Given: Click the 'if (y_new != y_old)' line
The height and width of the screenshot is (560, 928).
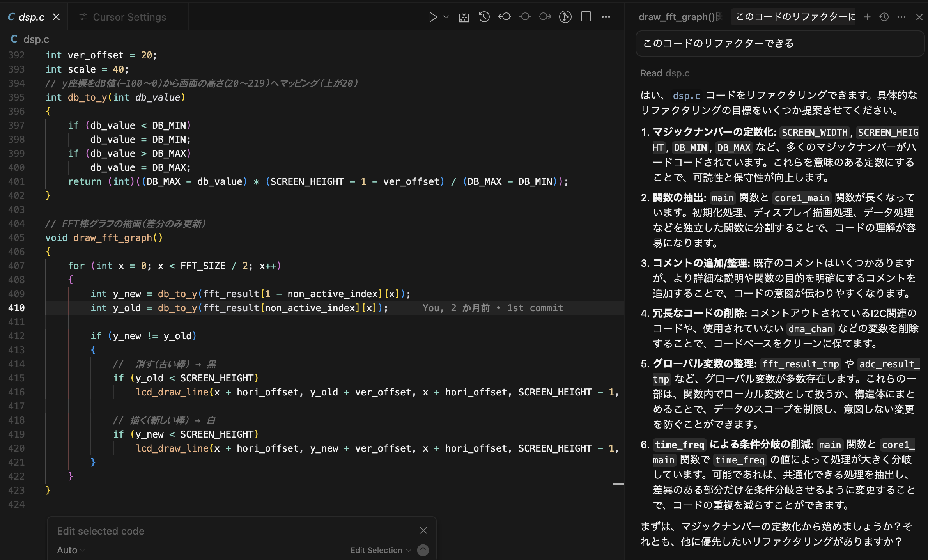Looking at the screenshot, I should (143, 336).
